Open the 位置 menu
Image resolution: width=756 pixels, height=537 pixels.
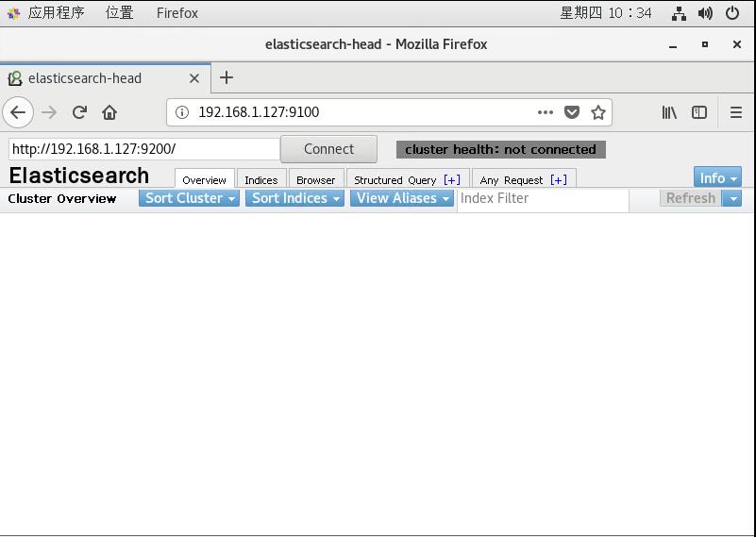pyautogui.click(x=120, y=12)
